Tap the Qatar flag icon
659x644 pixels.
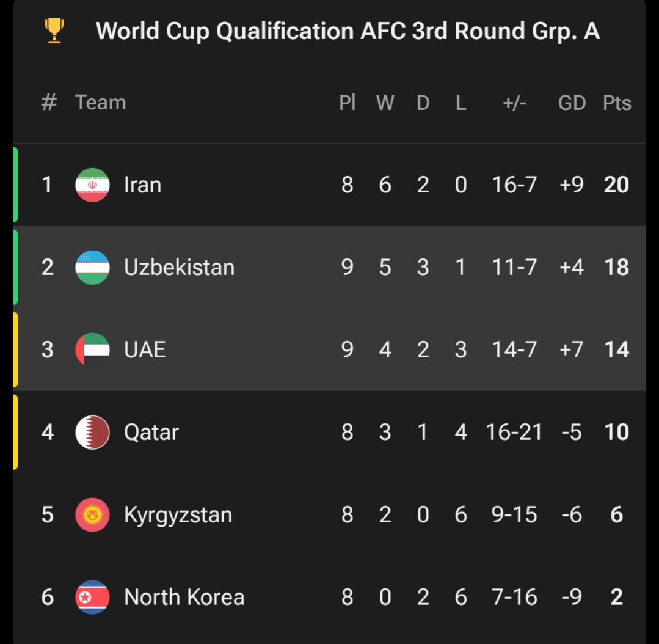92,432
